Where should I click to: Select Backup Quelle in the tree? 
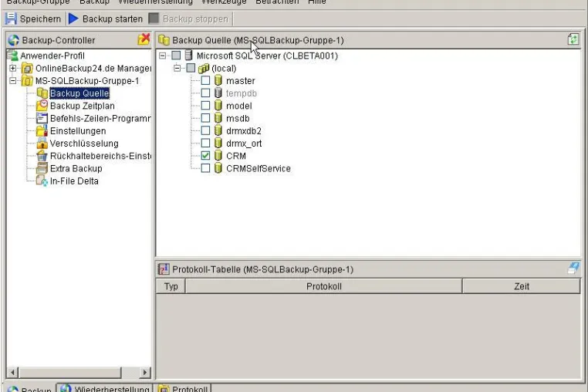(79, 93)
